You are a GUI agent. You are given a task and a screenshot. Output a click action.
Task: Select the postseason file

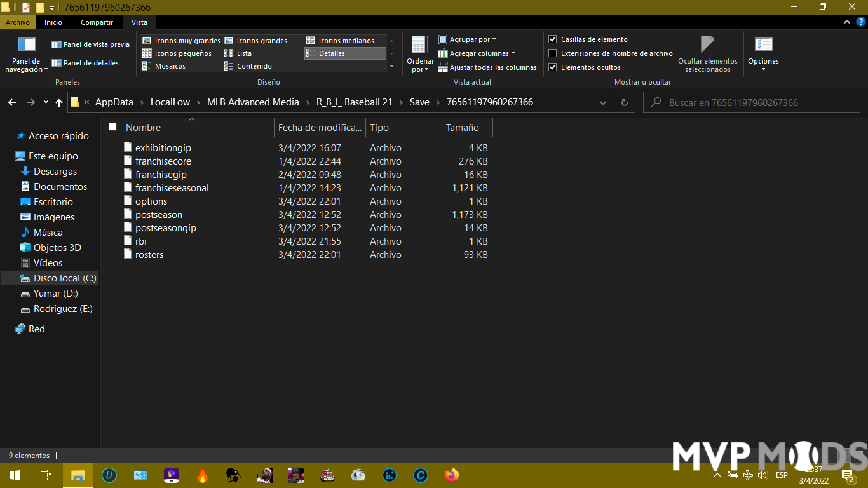[x=159, y=214]
